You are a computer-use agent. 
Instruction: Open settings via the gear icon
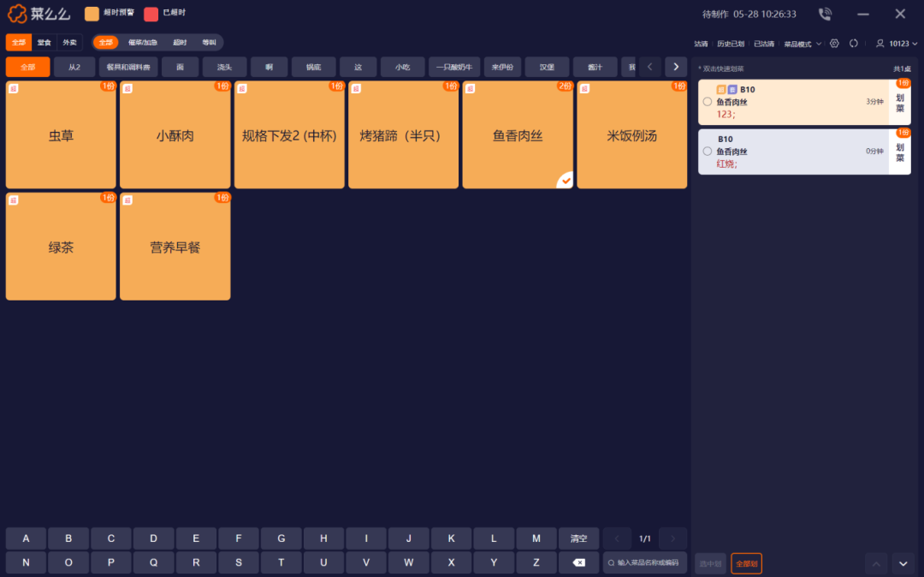click(x=834, y=43)
